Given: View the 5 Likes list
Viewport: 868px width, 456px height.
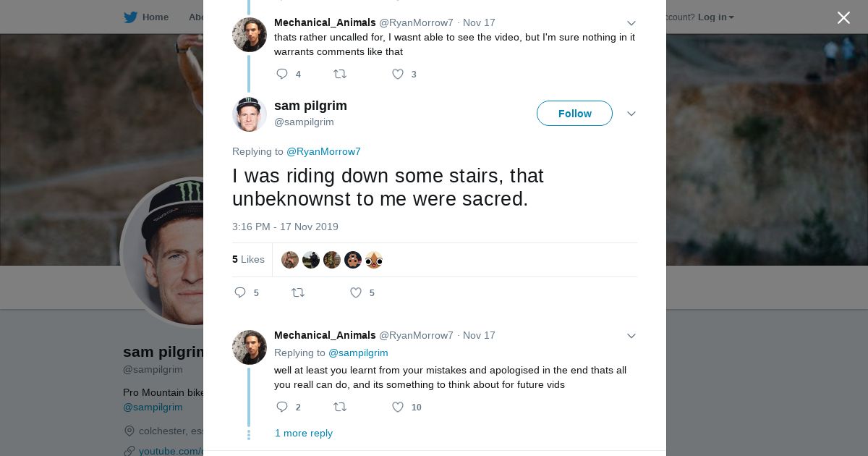Looking at the screenshot, I should [248, 259].
